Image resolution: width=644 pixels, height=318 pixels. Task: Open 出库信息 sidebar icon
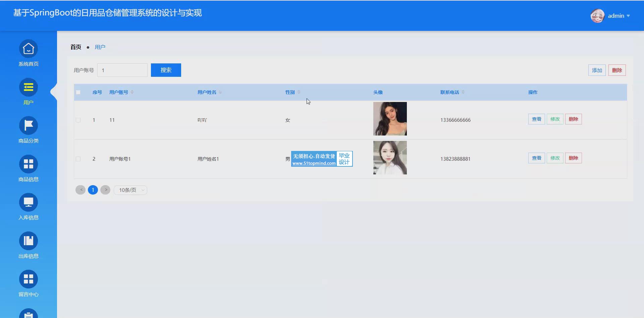pyautogui.click(x=29, y=241)
